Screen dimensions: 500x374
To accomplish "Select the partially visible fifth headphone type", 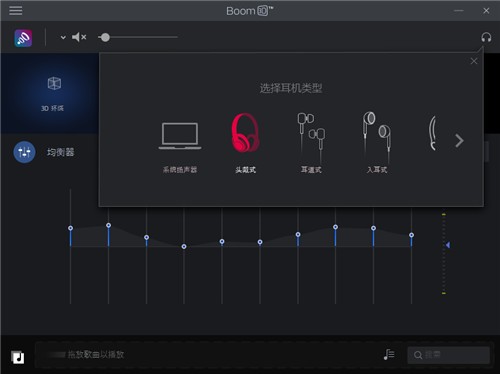I will pyautogui.click(x=433, y=133).
